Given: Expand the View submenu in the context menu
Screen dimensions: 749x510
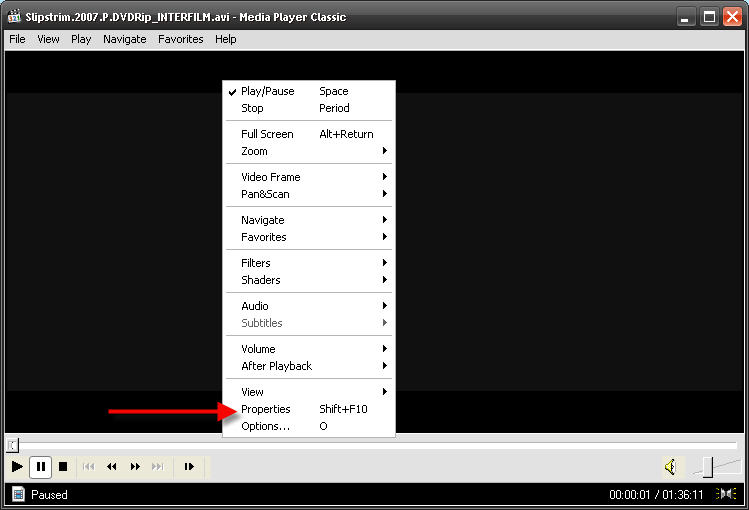Looking at the screenshot, I should 309,392.
